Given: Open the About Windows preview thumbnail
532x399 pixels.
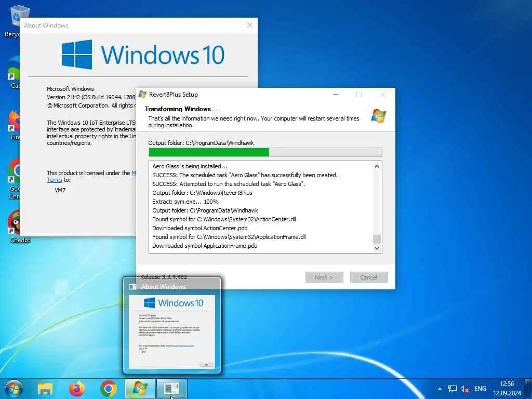Looking at the screenshot, I should pyautogui.click(x=171, y=331).
